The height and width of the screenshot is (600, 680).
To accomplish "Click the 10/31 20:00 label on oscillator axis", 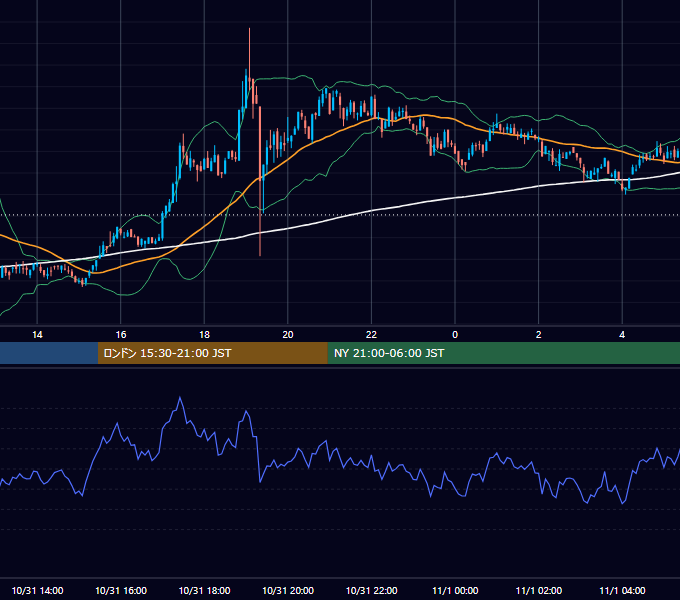I will (x=288, y=590).
